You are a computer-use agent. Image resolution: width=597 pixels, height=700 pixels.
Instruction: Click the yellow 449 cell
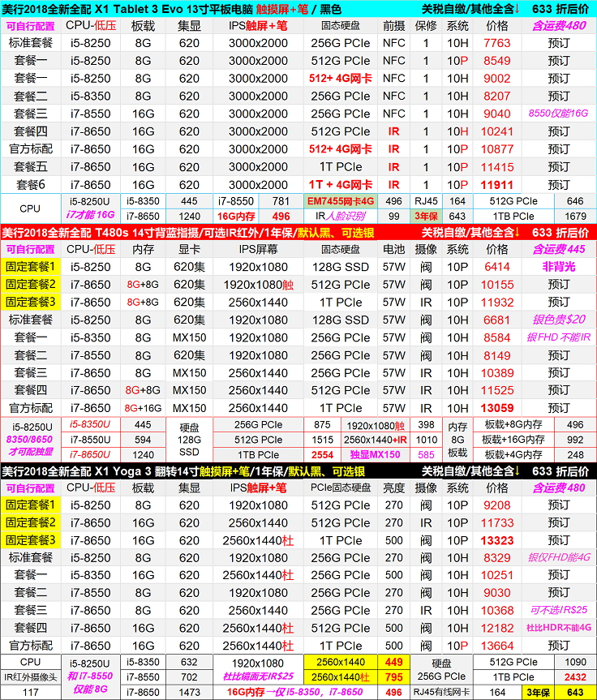point(394,661)
